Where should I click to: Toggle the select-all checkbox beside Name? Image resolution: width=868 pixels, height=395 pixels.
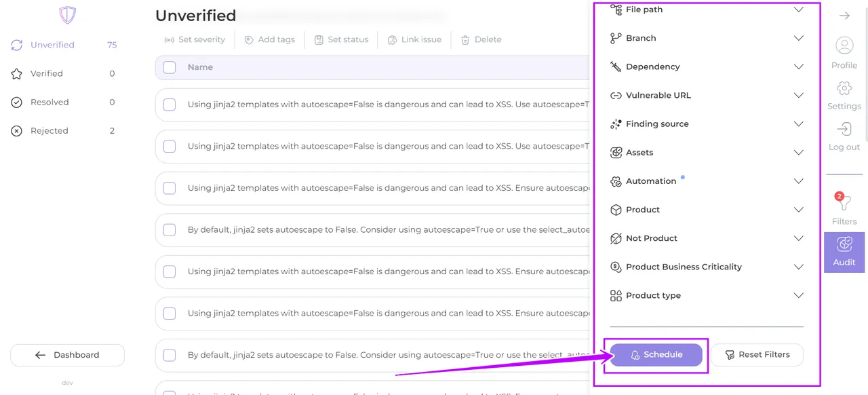coord(170,67)
